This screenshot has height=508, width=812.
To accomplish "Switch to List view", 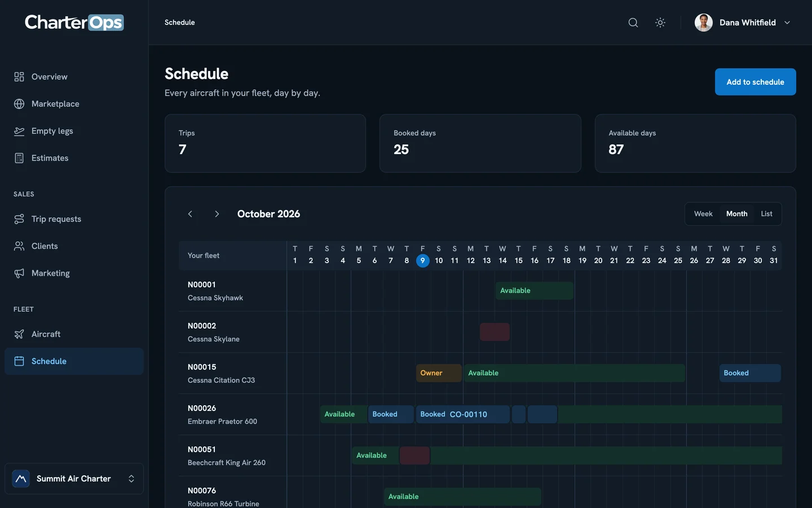I will pos(766,214).
